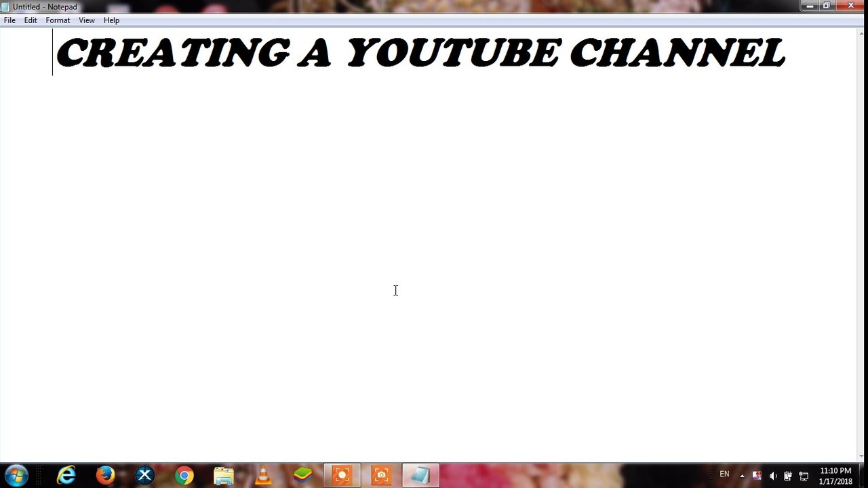Launch Google Chrome from taskbar
The image size is (868, 488).
(x=184, y=475)
